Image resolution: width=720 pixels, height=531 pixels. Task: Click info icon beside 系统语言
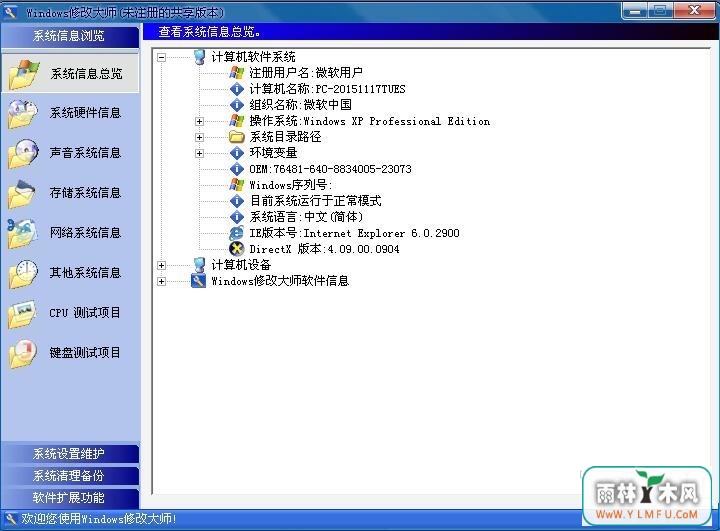pyautogui.click(x=236, y=217)
